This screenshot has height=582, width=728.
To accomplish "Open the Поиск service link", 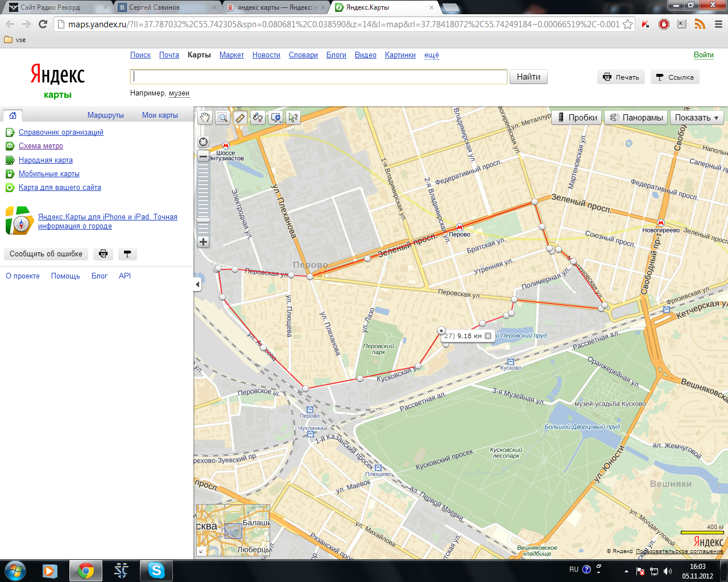I will click(140, 55).
